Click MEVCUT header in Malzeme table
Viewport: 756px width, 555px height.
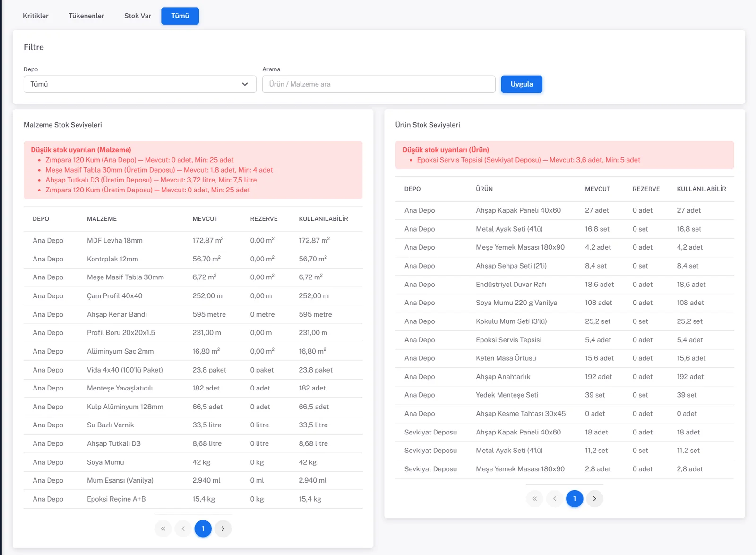tap(205, 219)
